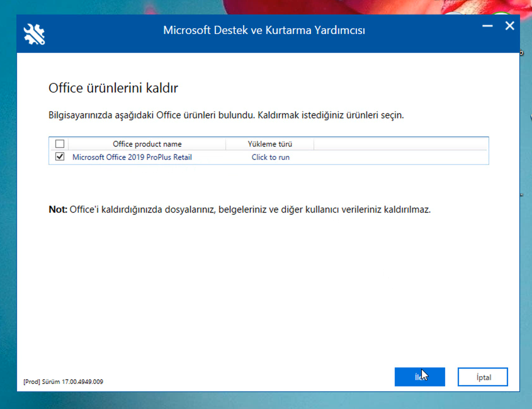This screenshot has width=532, height=409.
Task: Close the Destek ve Kurtarma Yardımcısı window
Action: coord(509,26)
